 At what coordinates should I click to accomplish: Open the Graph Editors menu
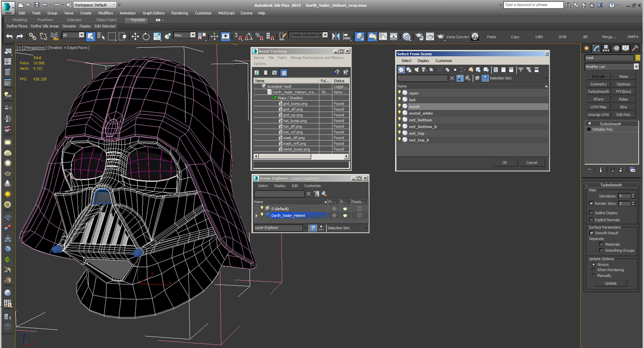click(154, 13)
